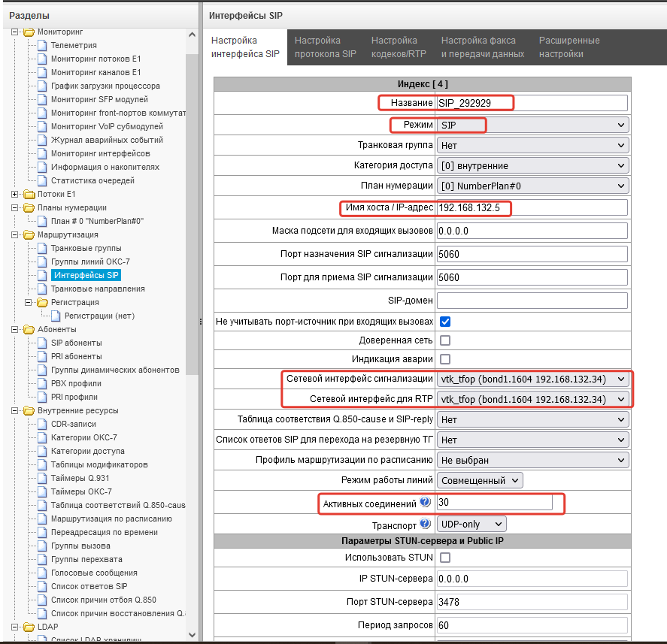This screenshot has height=644, width=667.
Task: Open the План нумерации dropdown
Action: pos(532,186)
